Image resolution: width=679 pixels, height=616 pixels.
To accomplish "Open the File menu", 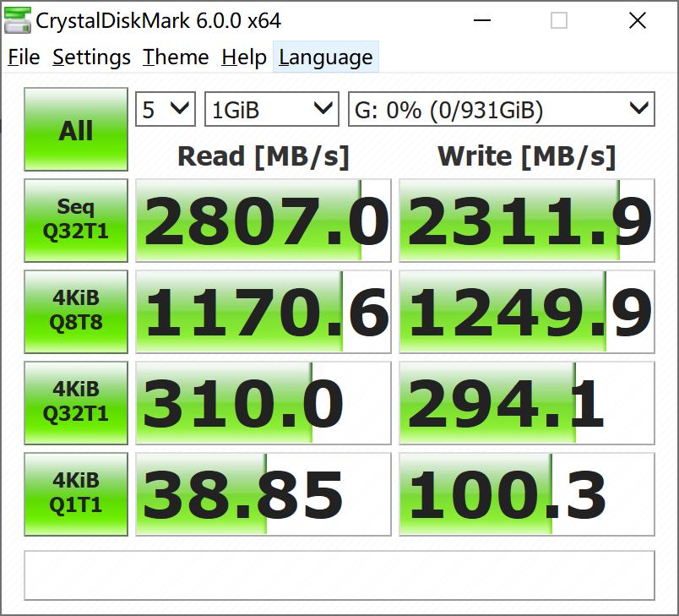I will click(24, 57).
